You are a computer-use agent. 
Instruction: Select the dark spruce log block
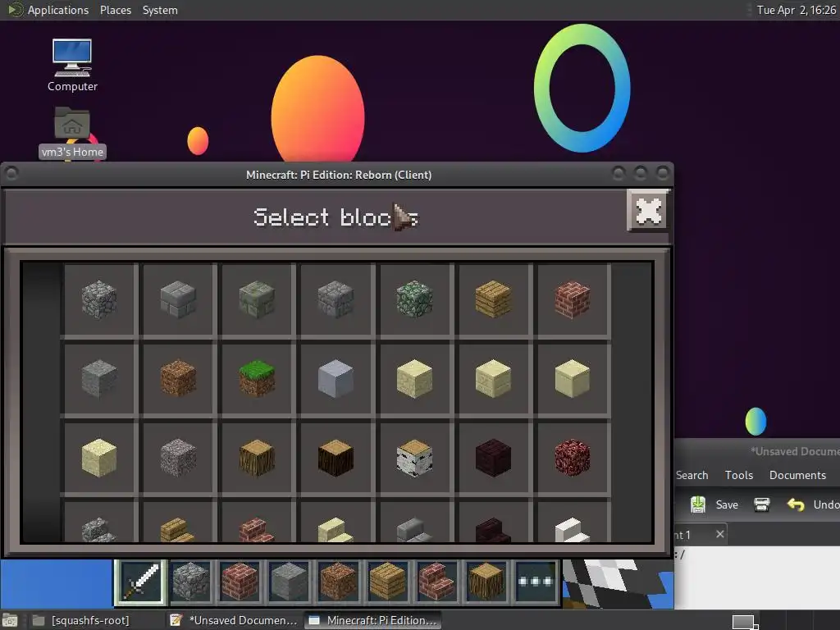click(x=336, y=458)
